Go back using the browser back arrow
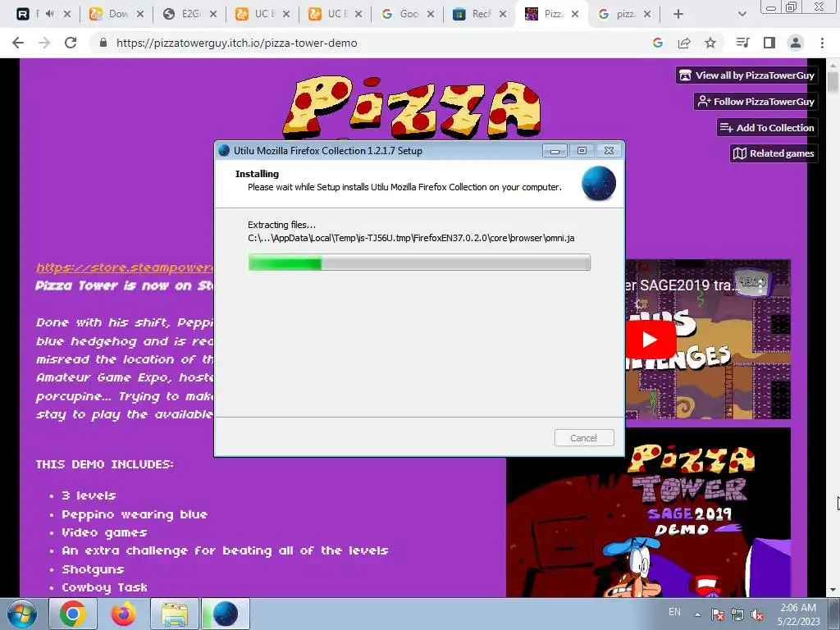Image resolution: width=840 pixels, height=630 pixels. point(18,43)
